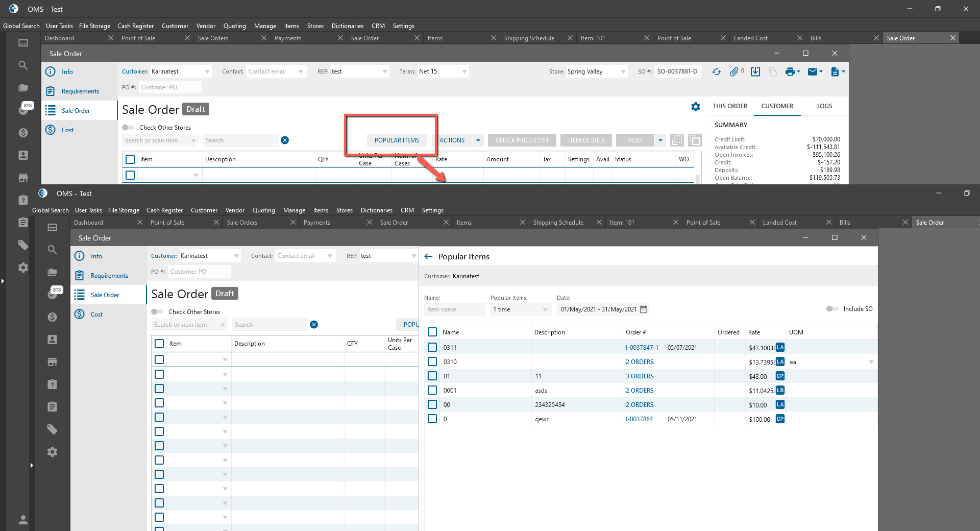Click the Item name filter field
This screenshot has height=531, width=980.
[x=454, y=309]
